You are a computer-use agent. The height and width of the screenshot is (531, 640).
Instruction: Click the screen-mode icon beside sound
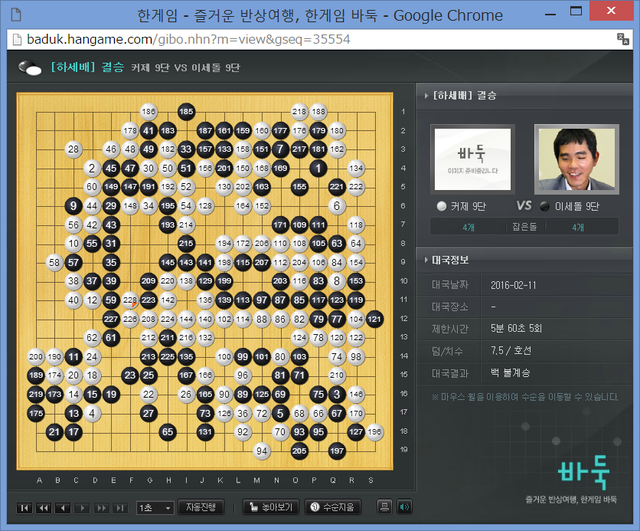point(384,507)
